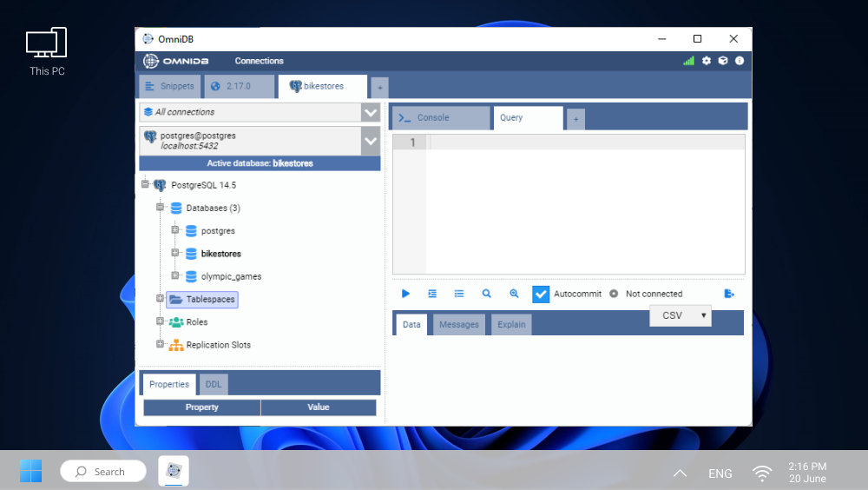The height and width of the screenshot is (490, 868).
Task: Click the This PC desktop icon
Action: tap(47, 51)
